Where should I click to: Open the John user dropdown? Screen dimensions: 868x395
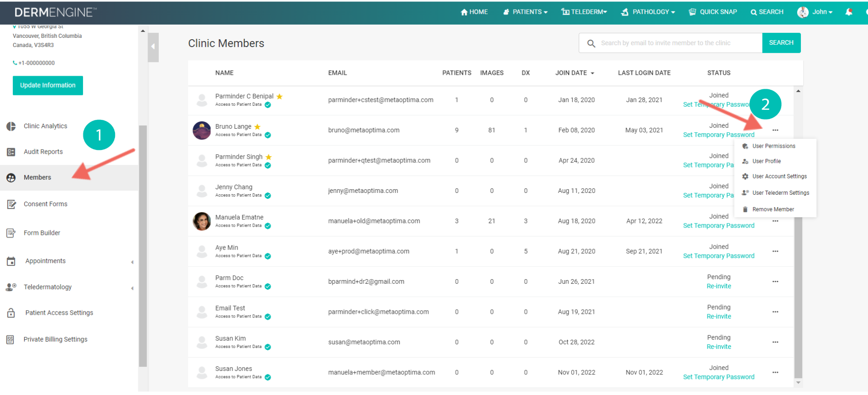point(822,12)
